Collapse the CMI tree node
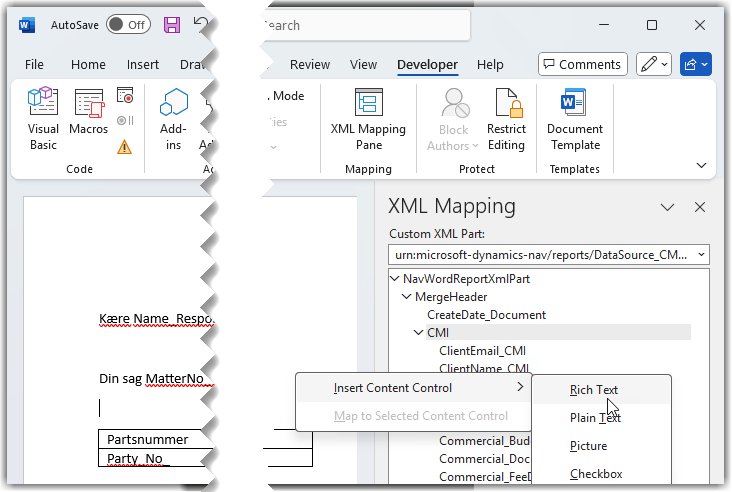Screen dimensions: 732x492 (x=419, y=333)
